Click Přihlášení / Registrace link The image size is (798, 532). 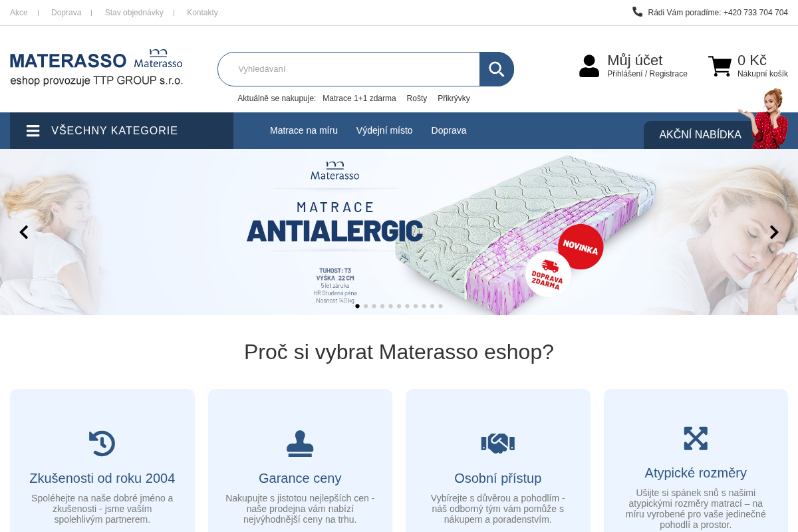647,74
